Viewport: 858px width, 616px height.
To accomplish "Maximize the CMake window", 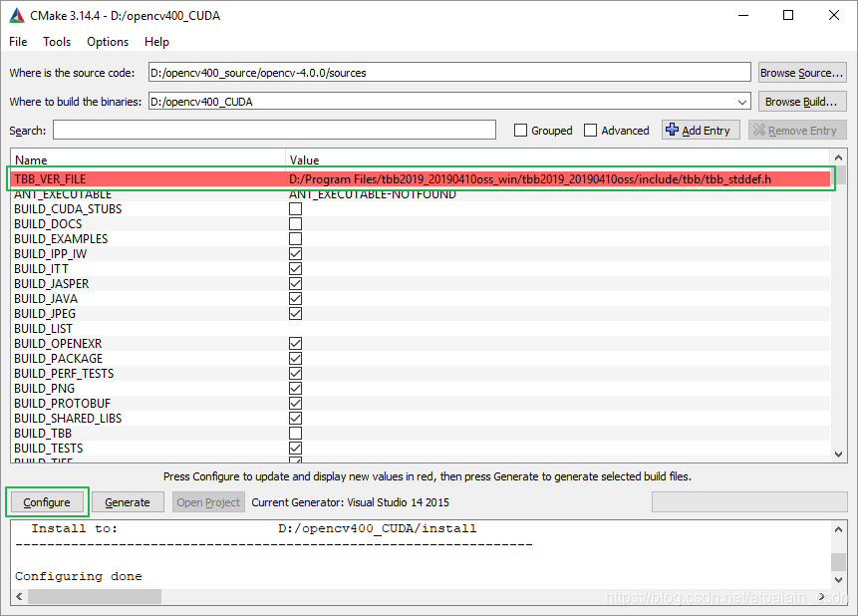I will (x=788, y=15).
